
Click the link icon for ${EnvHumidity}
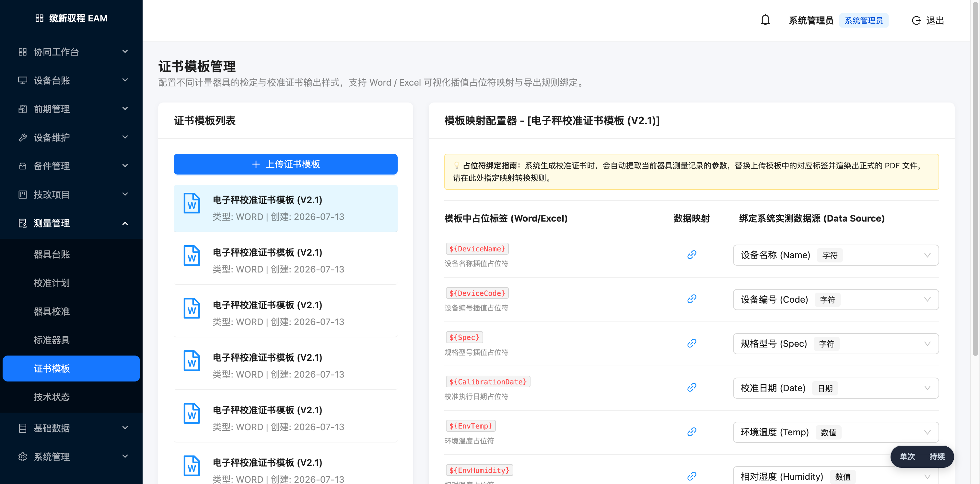coord(692,477)
